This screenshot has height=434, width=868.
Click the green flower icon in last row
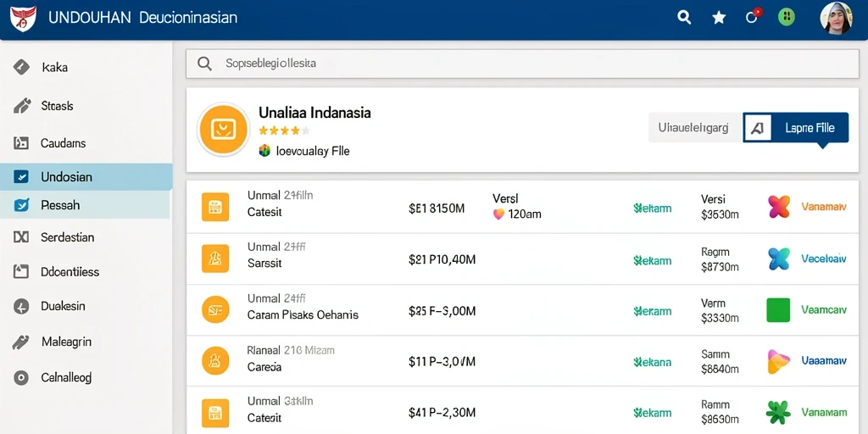coord(778,413)
